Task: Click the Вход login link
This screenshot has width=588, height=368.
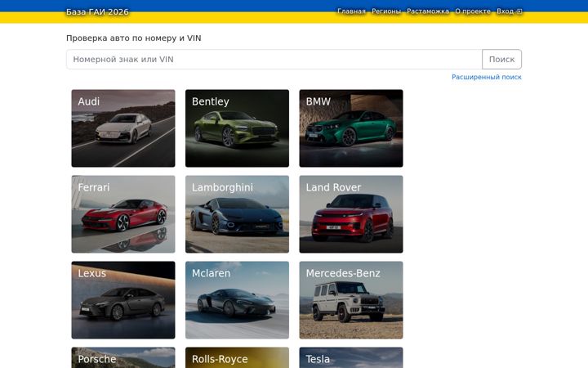Action: point(509,11)
